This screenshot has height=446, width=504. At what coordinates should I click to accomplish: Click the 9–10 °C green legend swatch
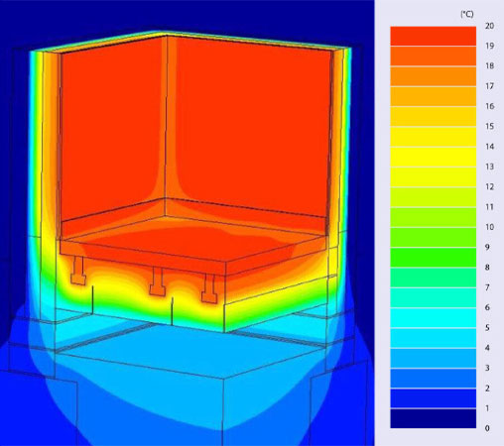point(433,237)
